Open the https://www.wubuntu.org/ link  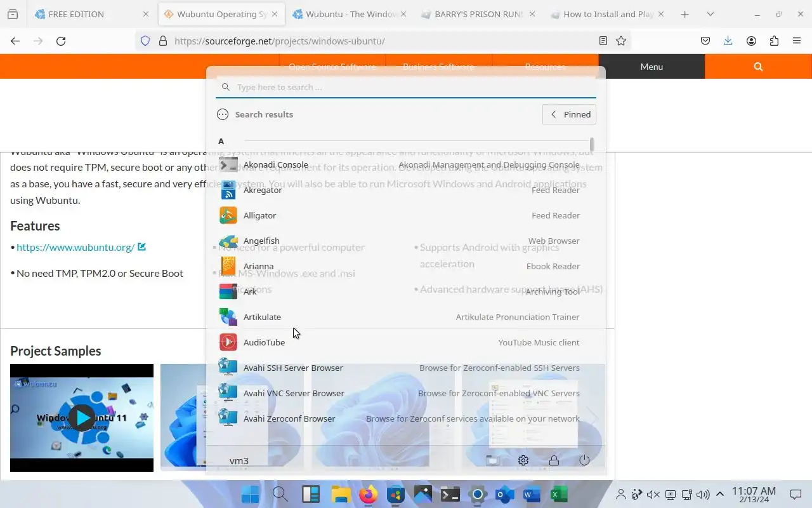click(75, 247)
